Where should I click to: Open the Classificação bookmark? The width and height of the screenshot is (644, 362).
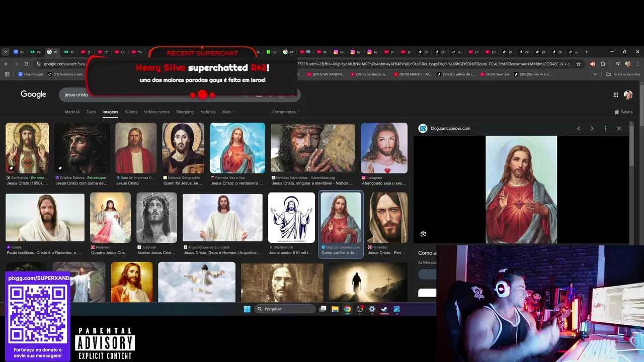(x=31, y=74)
